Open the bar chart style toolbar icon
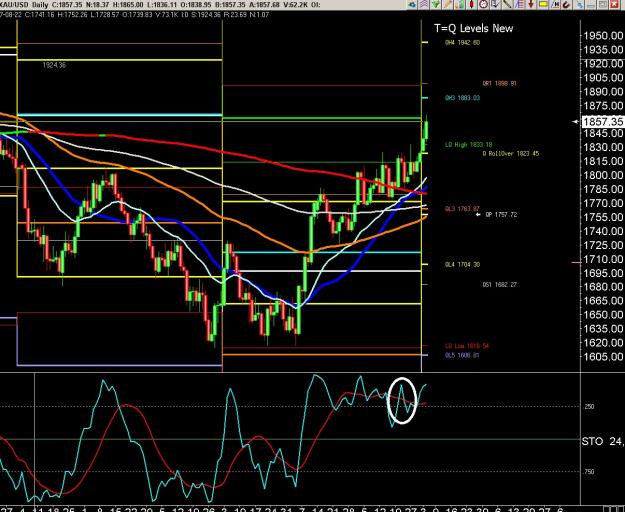Viewport: 625px width, 512px height. coord(459,4)
